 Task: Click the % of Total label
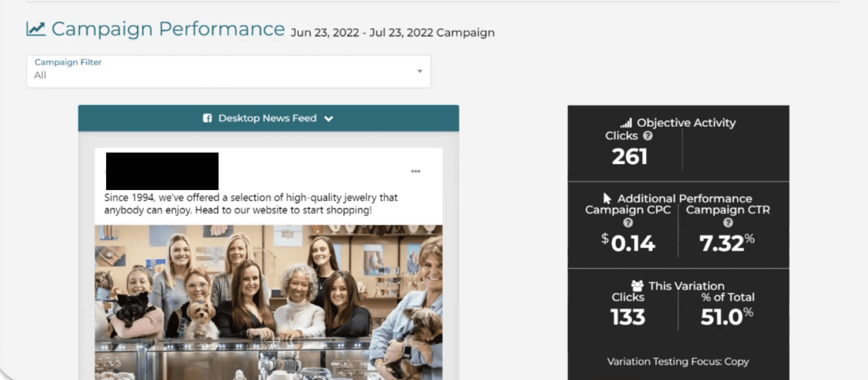coord(728,297)
